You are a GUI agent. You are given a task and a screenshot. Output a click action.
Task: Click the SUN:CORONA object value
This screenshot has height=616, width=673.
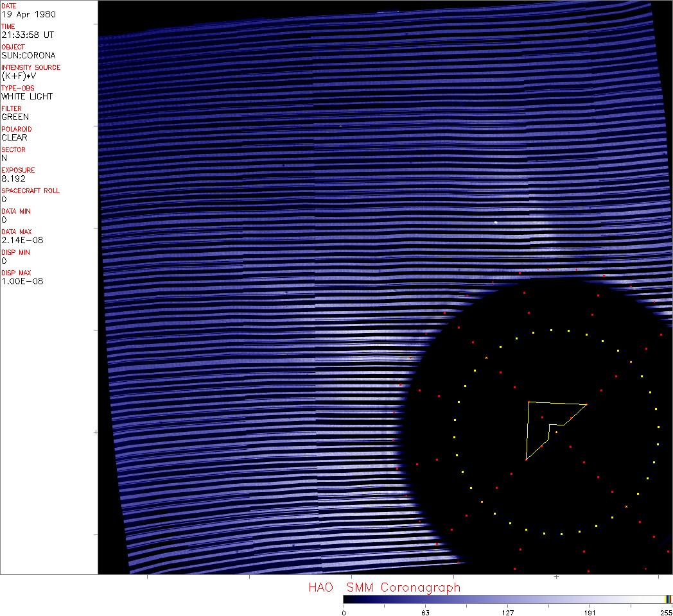[28, 55]
